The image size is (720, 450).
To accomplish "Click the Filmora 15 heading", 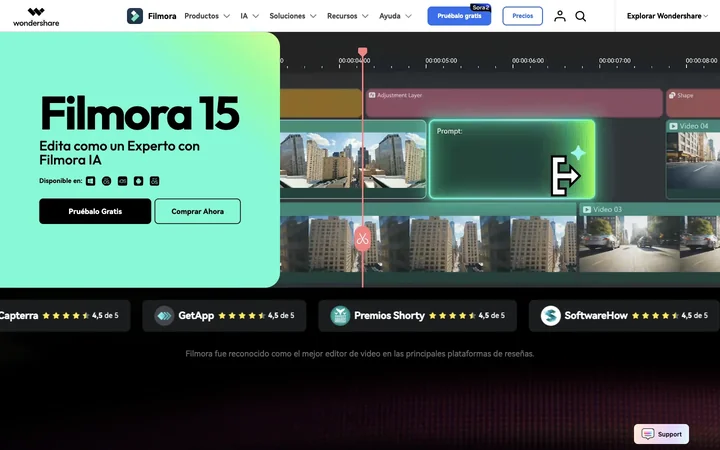I will click(140, 113).
